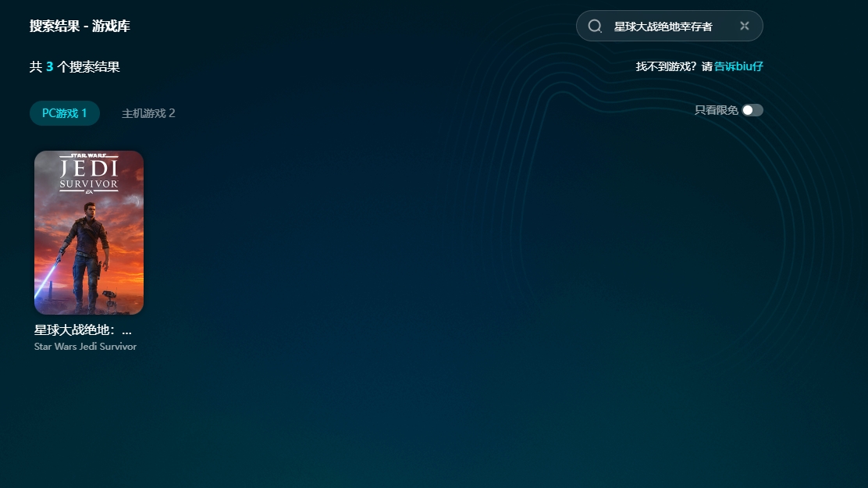Click the JEDI title text on the cover
Image resolution: width=868 pixels, height=488 pixels.
(89, 169)
